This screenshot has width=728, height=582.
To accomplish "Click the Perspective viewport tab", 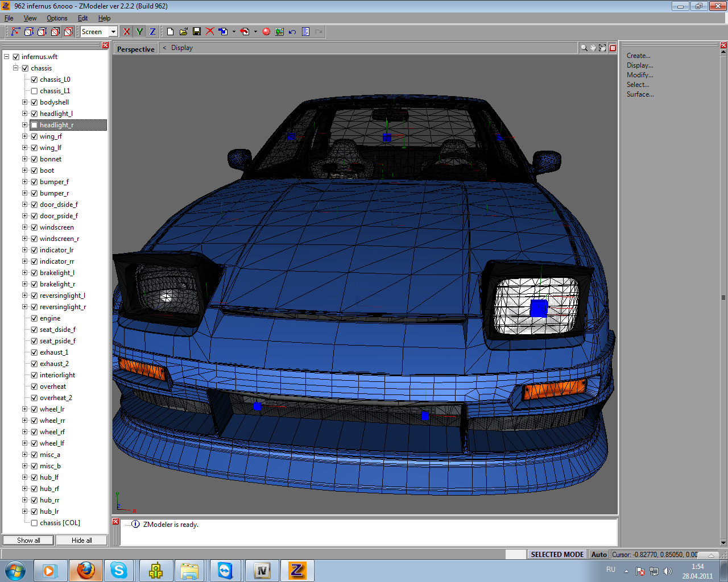I will tap(135, 49).
